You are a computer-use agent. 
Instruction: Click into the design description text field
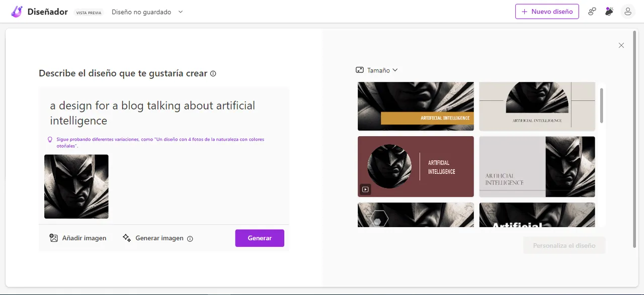click(x=164, y=113)
